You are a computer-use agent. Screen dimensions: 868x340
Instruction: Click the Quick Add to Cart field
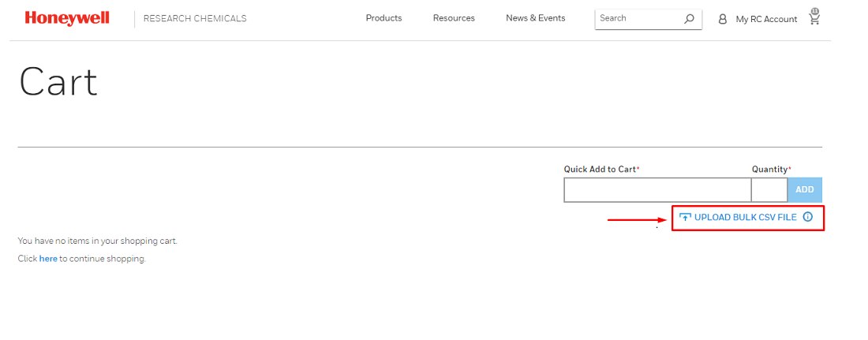[657, 190]
